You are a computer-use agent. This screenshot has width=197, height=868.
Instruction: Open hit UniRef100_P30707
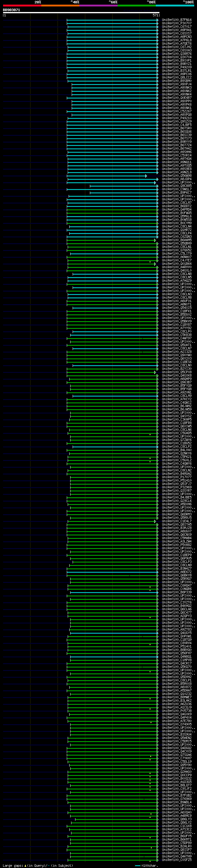coord(177,23)
